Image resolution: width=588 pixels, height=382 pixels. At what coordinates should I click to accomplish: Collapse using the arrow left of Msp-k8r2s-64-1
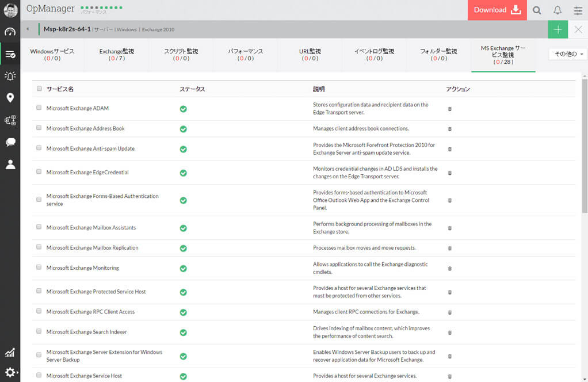(x=28, y=29)
